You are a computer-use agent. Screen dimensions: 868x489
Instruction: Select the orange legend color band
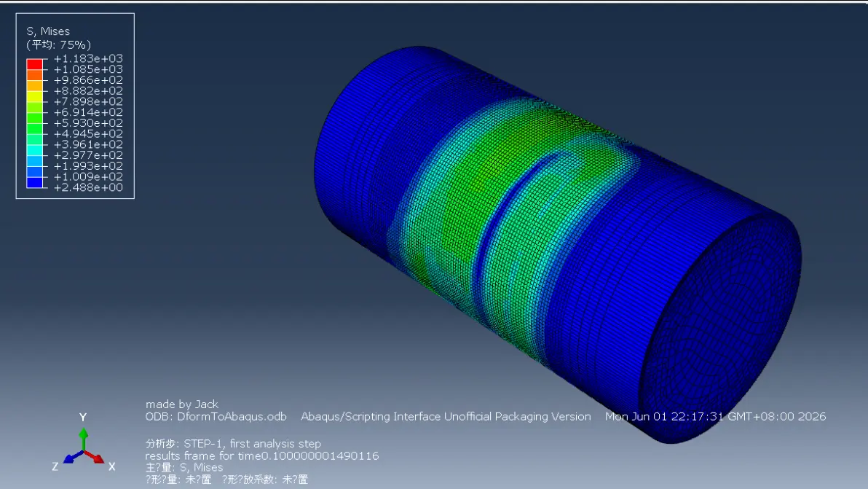tap(34, 75)
